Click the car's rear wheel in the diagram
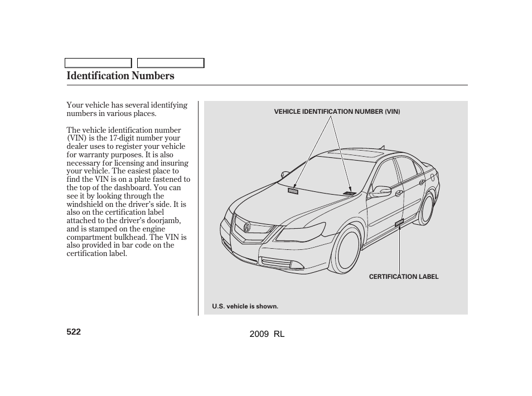Viewport: 532px width, 396px height. pos(426,208)
